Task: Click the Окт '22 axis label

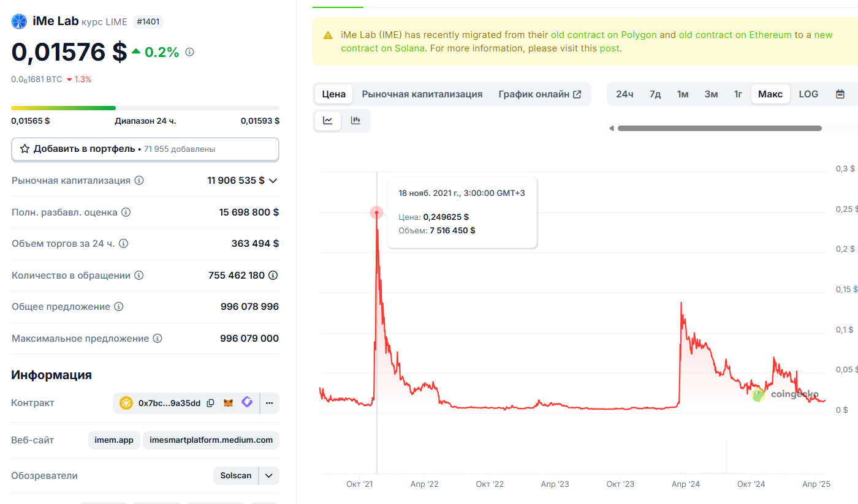Action: pyautogui.click(x=490, y=484)
